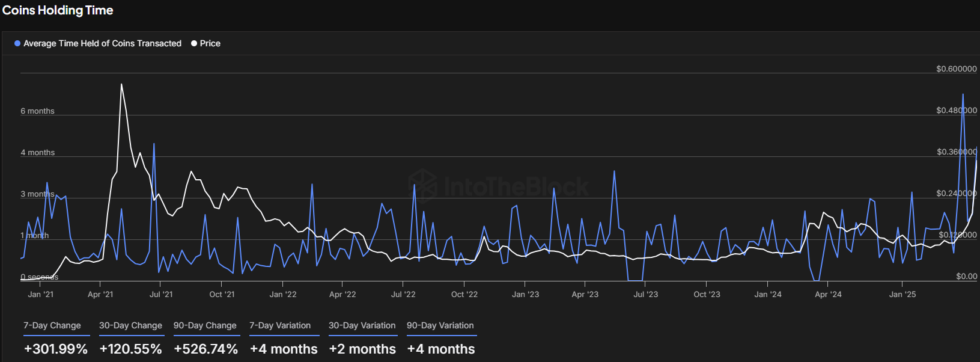Image resolution: width=980 pixels, height=362 pixels.
Task: Click the 4 months axis label
Action: (x=37, y=152)
